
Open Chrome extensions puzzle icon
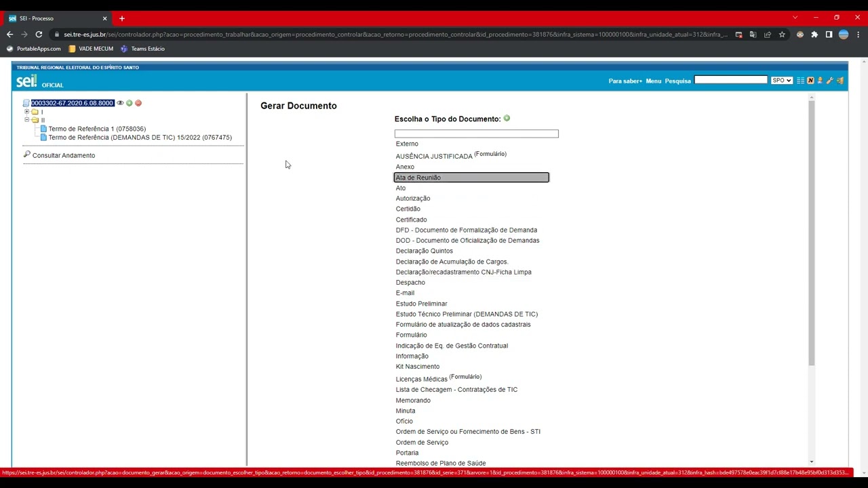pos(814,35)
